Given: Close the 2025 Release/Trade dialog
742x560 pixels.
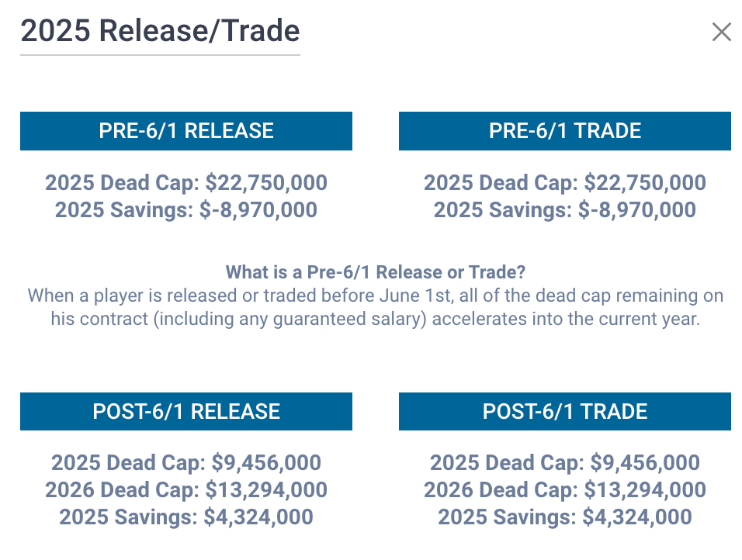Looking at the screenshot, I should [x=721, y=32].
